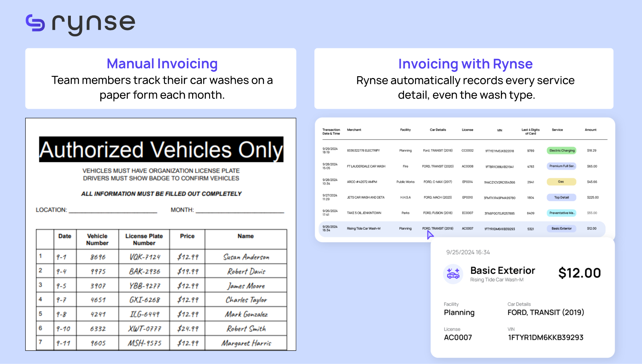Viewport: 642px width, 364px height.
Task: Select the Rising Tide Car Wash-M row
Action: coord(364,229)
